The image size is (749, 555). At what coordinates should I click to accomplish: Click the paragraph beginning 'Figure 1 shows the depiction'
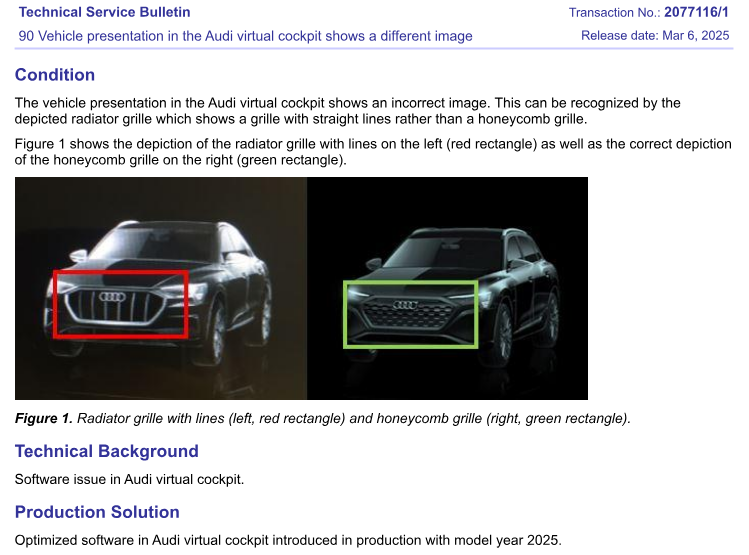(x=373, y=152)
